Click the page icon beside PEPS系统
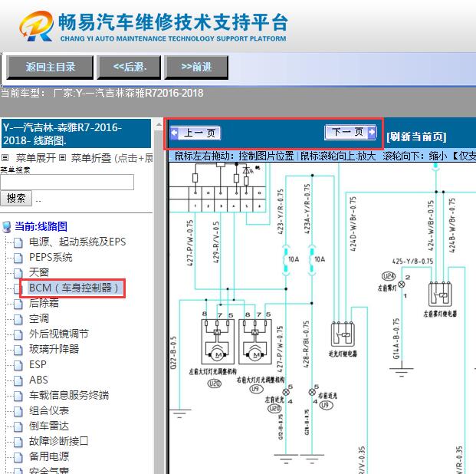Screen dimensions: 476x474 click(18, 258)
